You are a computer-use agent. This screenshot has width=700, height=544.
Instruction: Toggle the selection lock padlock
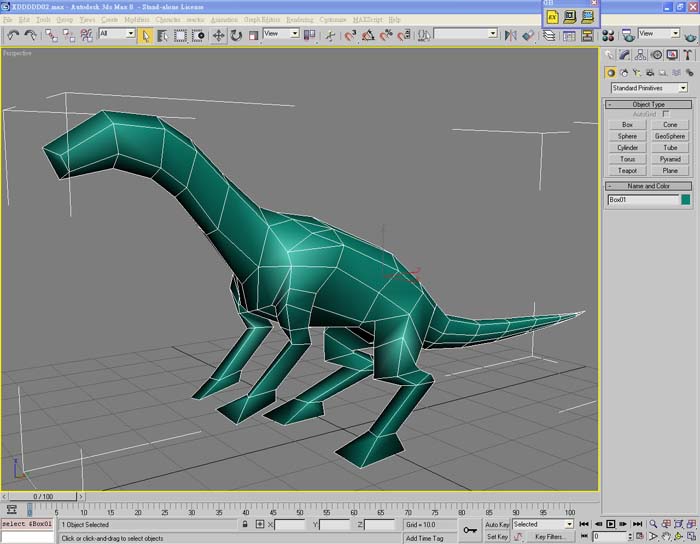tap(245, 524)
